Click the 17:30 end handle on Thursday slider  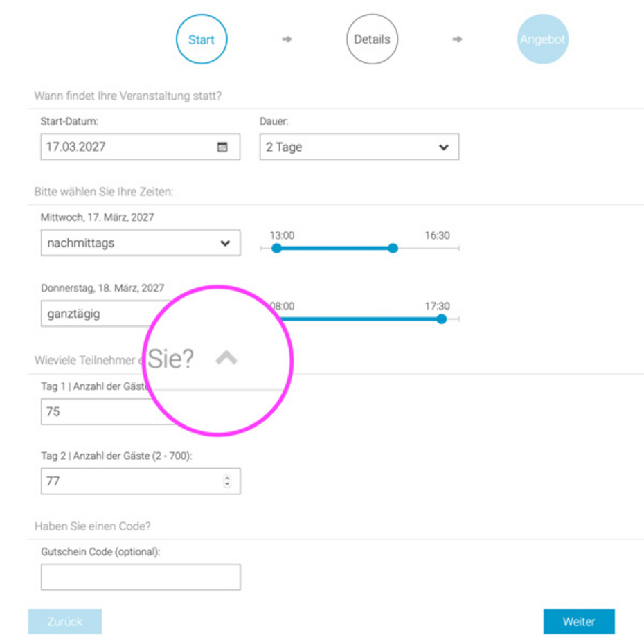(x=441, y=319)
